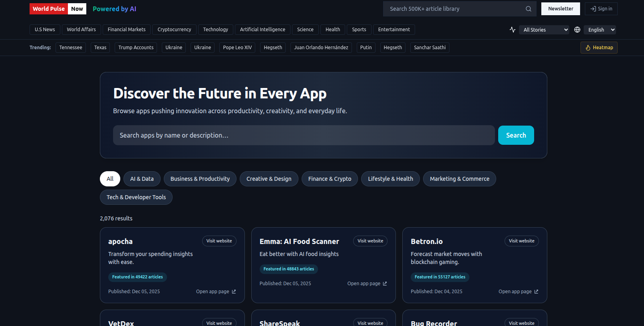The width and height of the screenshot is (644, 326).
Task: Filter apps by Tech & Developer Tools
Action: coord(136,197)
